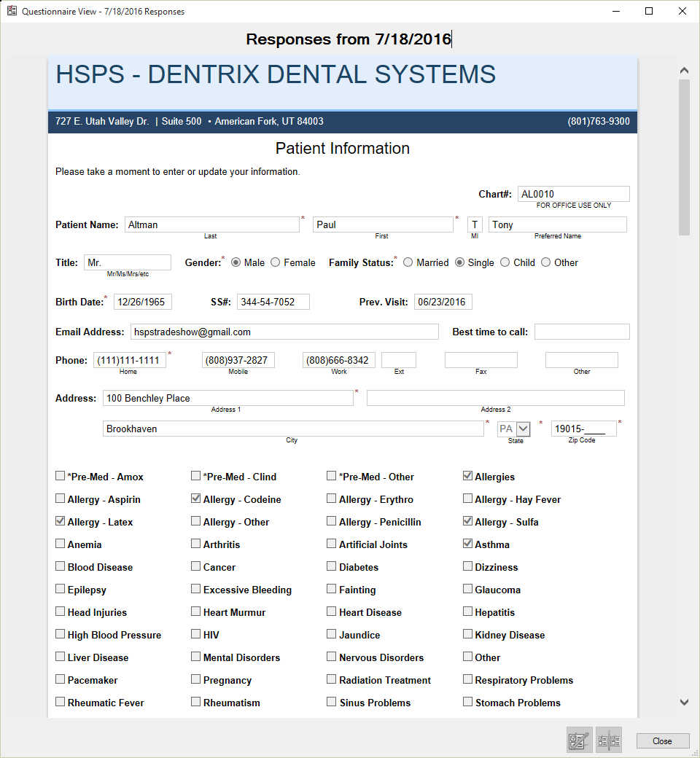Click the Title field showing Mr.
The image size is (700, 758).
click(x=128, y=262)
